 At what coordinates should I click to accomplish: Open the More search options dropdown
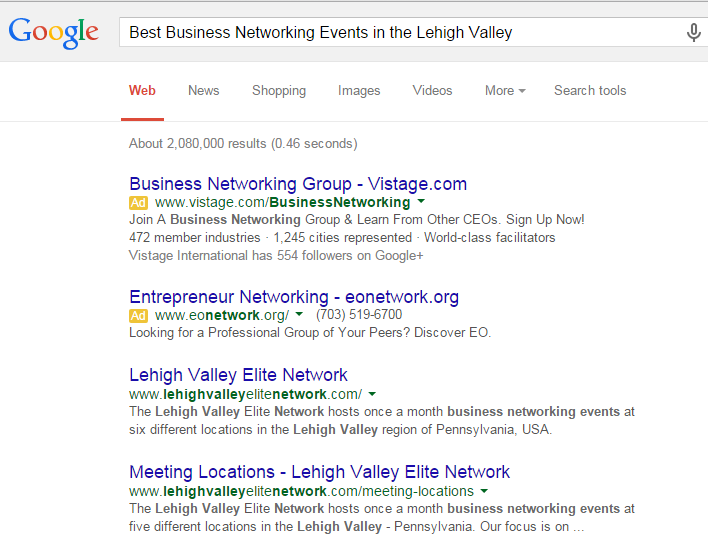(505, 91)
